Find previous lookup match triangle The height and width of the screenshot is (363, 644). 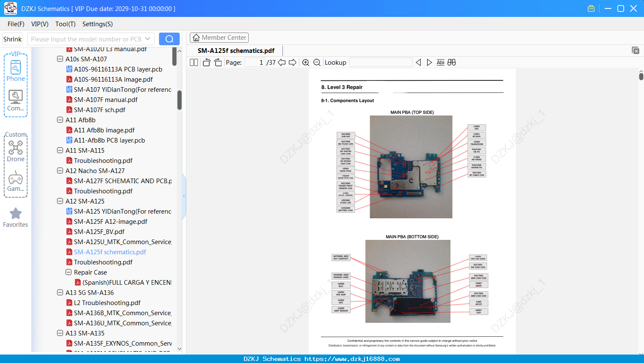tap(418, 63)
